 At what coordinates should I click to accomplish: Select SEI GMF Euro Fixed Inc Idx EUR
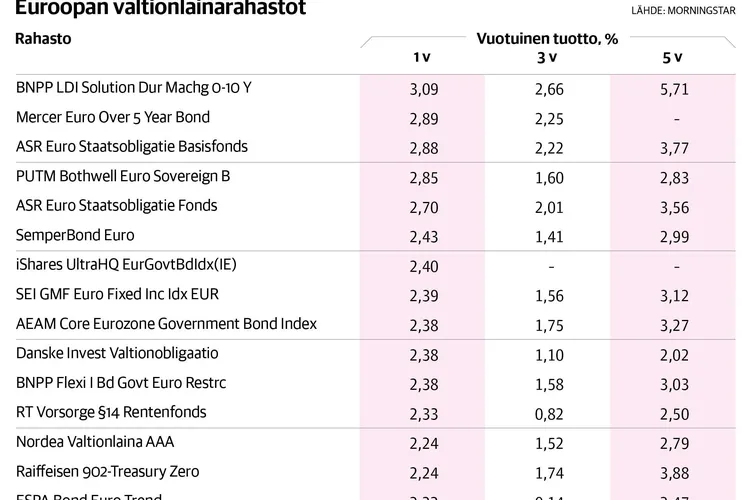click(117, 294)
